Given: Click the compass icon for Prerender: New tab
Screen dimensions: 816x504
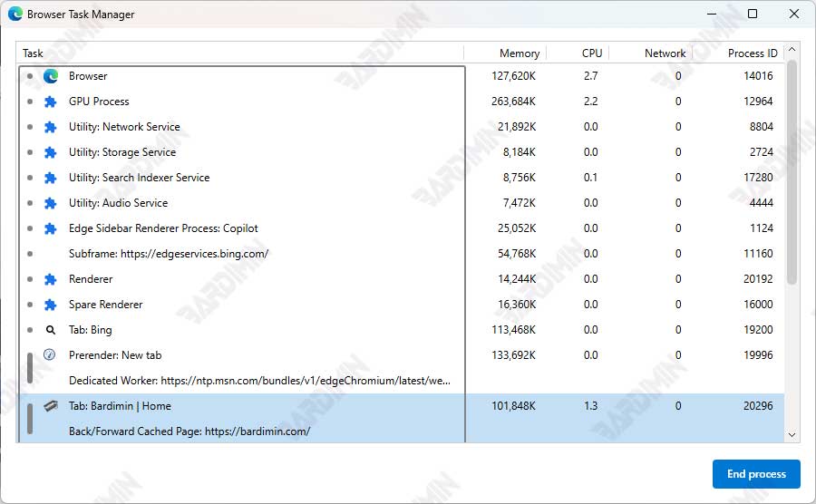Looking at the screenshot, I should [50, 354].
